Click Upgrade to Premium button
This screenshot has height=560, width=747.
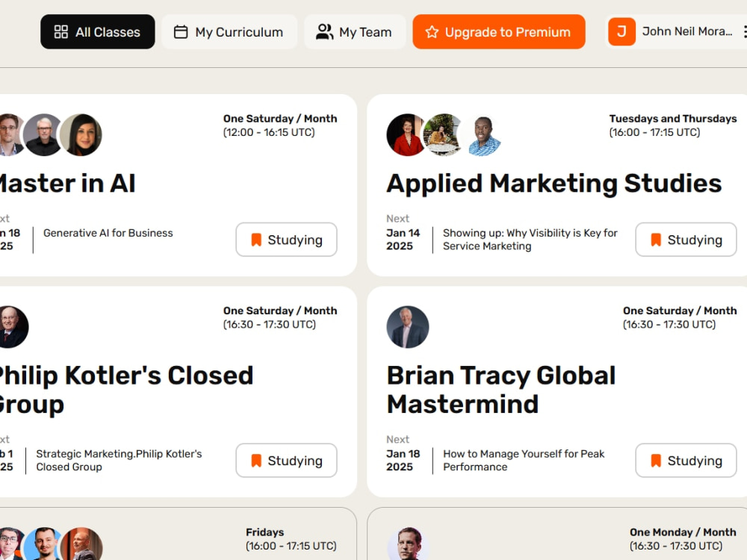coord(499,32)
